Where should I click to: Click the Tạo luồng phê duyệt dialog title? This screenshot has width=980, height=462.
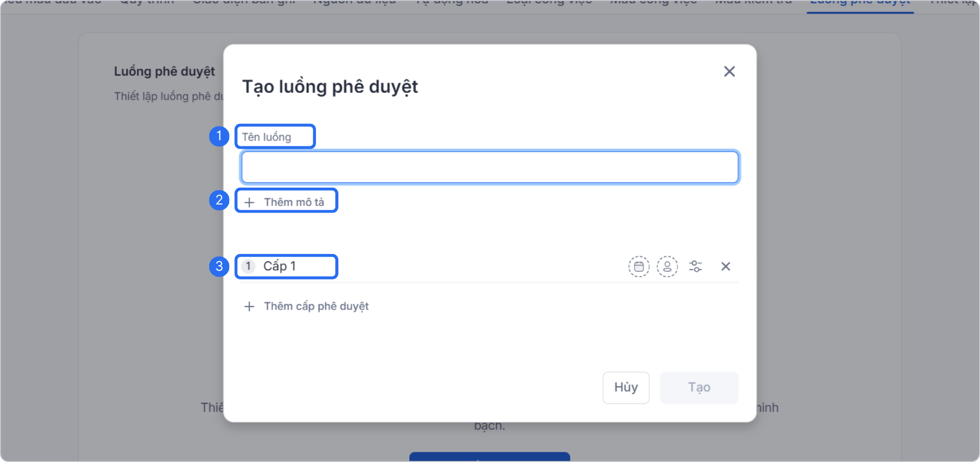[330, 87]
